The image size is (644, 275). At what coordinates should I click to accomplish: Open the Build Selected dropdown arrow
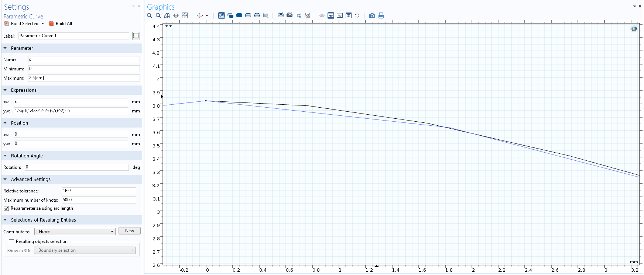pyautogui.click(x=43, y=24)
